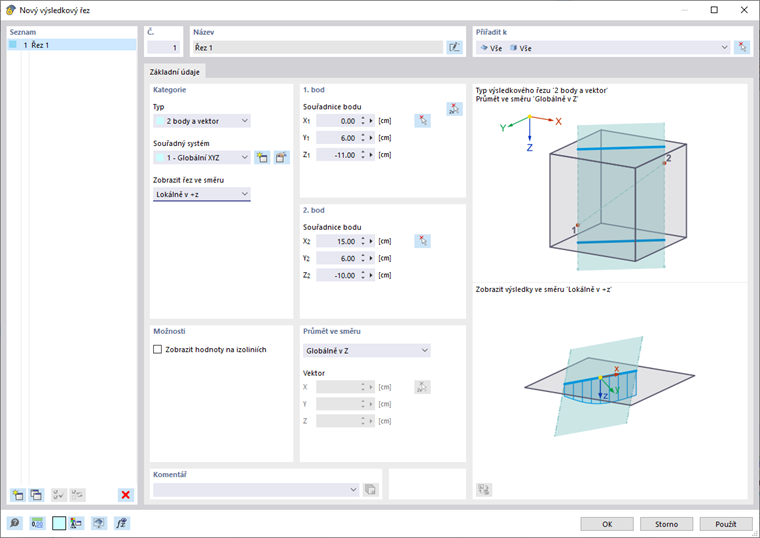Click OK button
The height and width of the screenshot is (538, 760).
607,524
